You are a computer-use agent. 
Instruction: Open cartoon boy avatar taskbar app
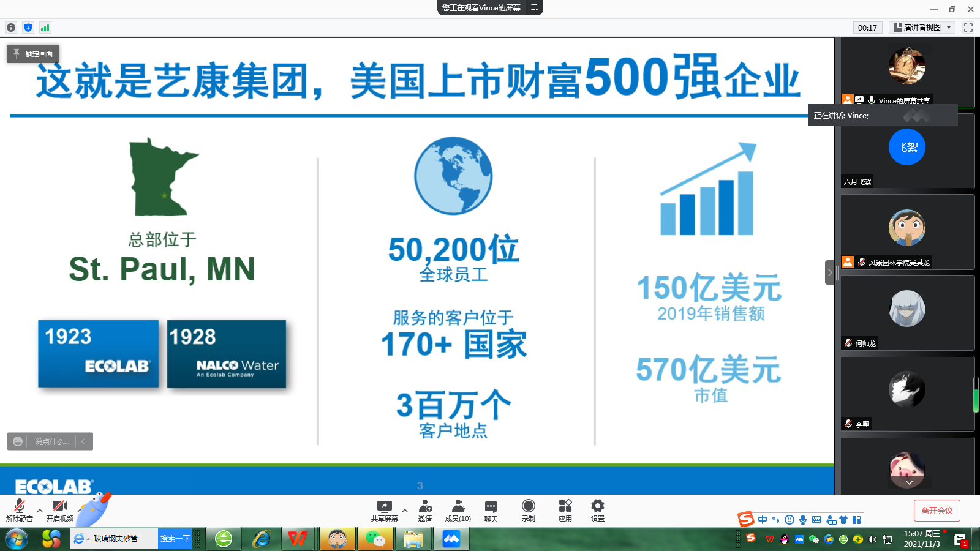337,539
